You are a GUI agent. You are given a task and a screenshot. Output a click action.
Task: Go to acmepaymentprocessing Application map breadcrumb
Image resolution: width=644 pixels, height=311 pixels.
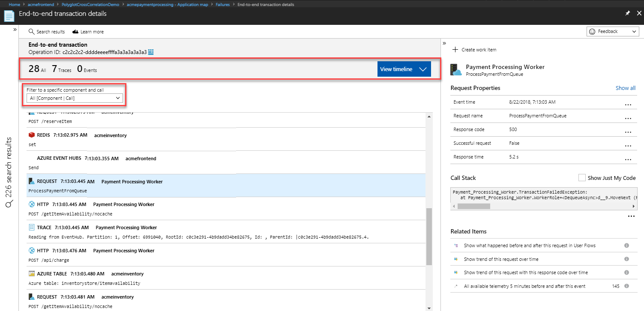[x=167, y=4]
